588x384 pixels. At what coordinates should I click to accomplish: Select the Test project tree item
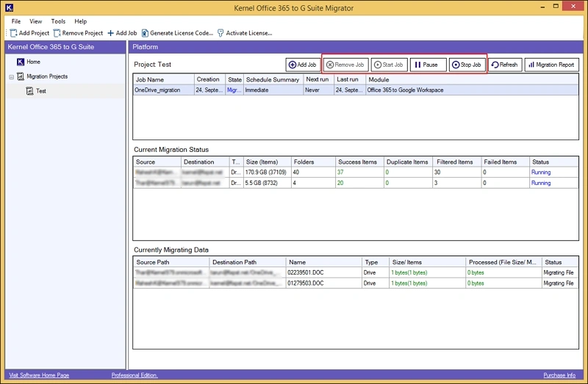[x=40, y=91]
